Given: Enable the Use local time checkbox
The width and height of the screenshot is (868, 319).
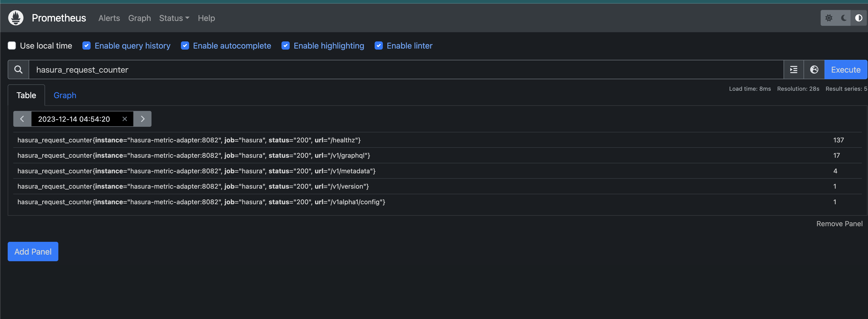Looking at the screenshot, I should 12,46.
